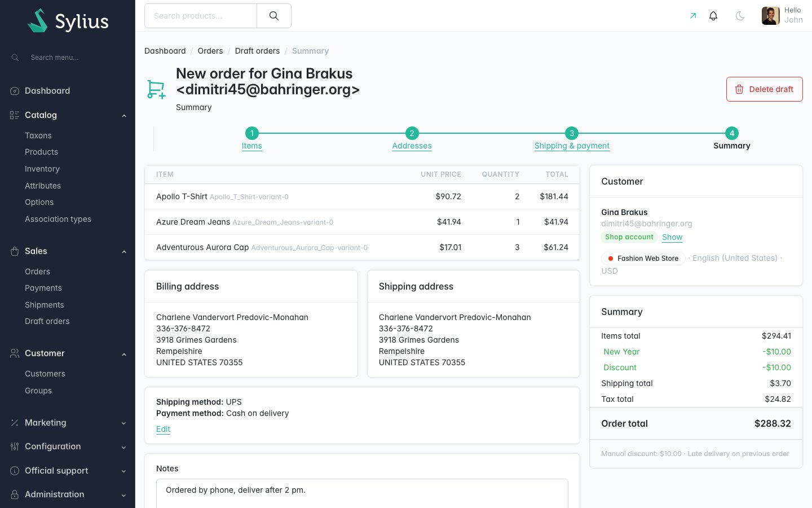The height and width of the screenshot is (508, 812).
Task: Open notifications bell
Action: 713,16
